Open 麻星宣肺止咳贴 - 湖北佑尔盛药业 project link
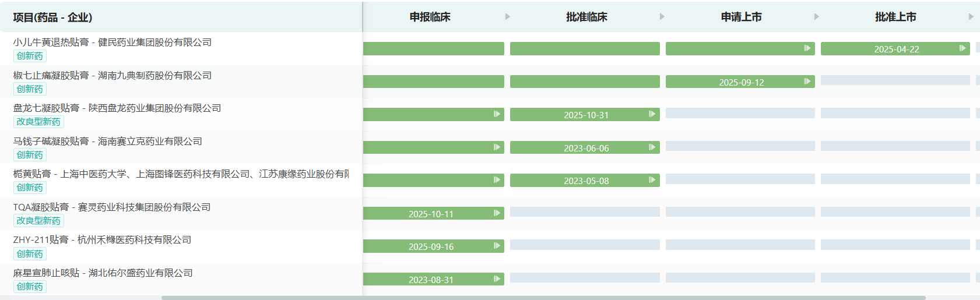 coord(103,273)
